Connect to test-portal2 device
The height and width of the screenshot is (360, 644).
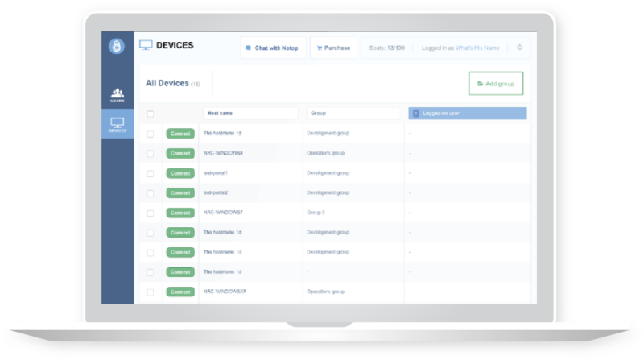click(180, 192)
